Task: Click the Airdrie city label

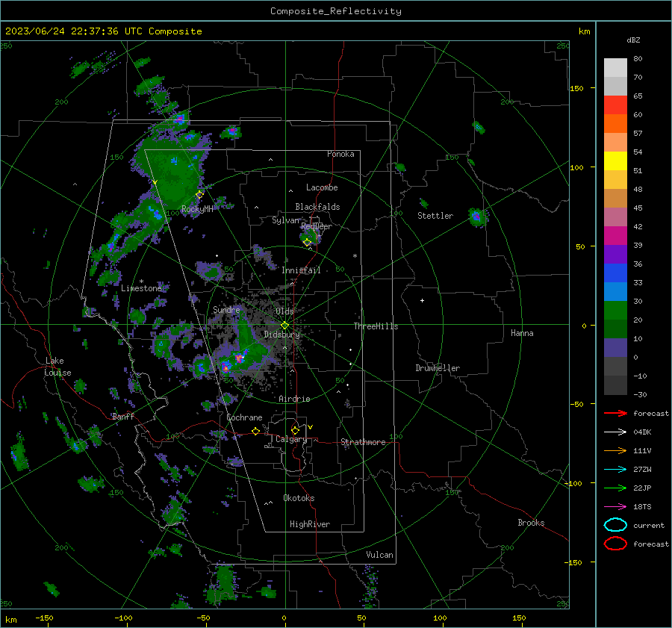Action: [294, 399]
